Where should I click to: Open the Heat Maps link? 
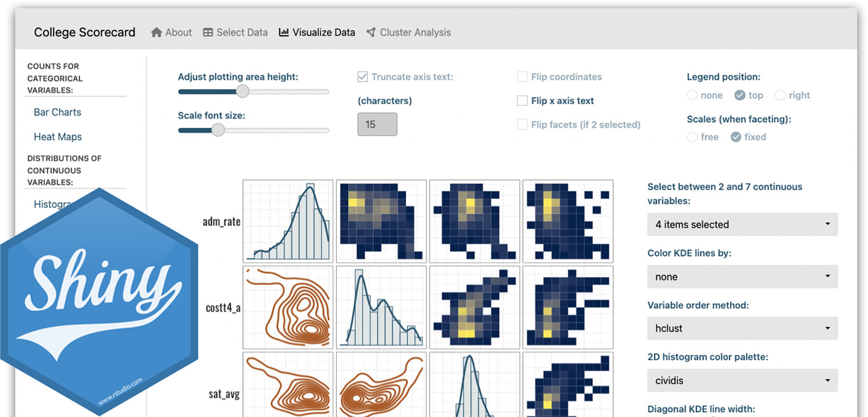tap(58, 137)
